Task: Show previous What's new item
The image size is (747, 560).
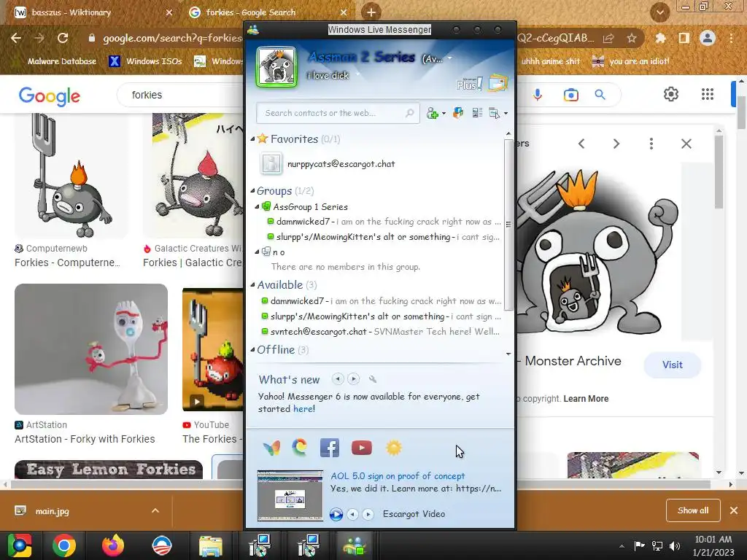Action: (x=338, y=379)
